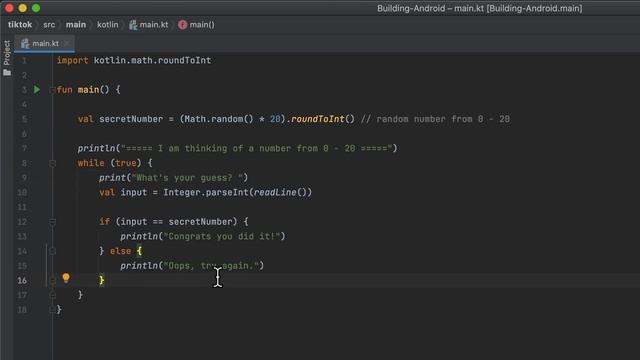Navigate to main folder breadcrumb
The width and height of the screenshot is (640, 360).
[x=76, y=25]
